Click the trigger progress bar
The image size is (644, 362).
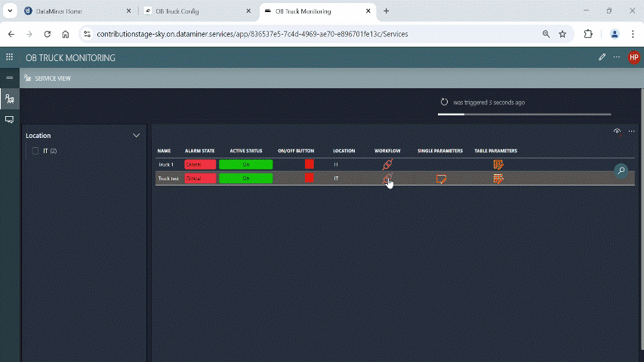525,114
